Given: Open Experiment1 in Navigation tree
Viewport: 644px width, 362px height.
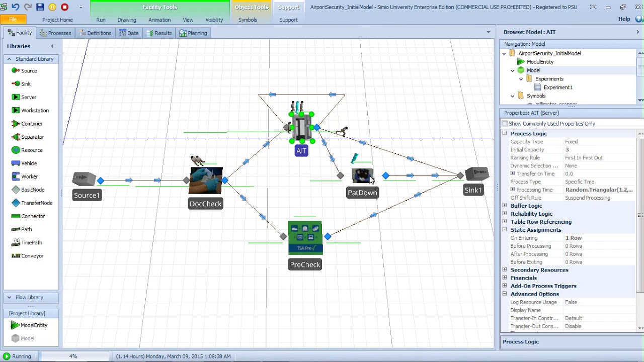Looking at the screenshot, I should coord(558,87).
